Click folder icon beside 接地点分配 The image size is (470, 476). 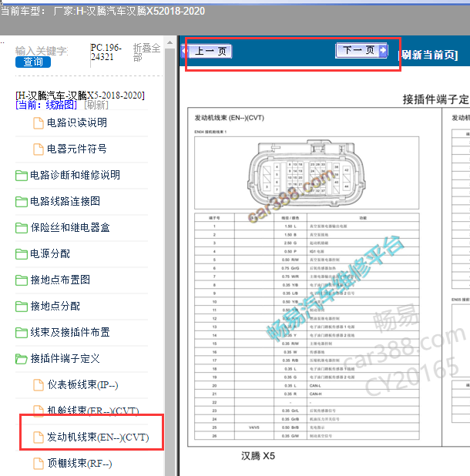[x=22, y=307]
